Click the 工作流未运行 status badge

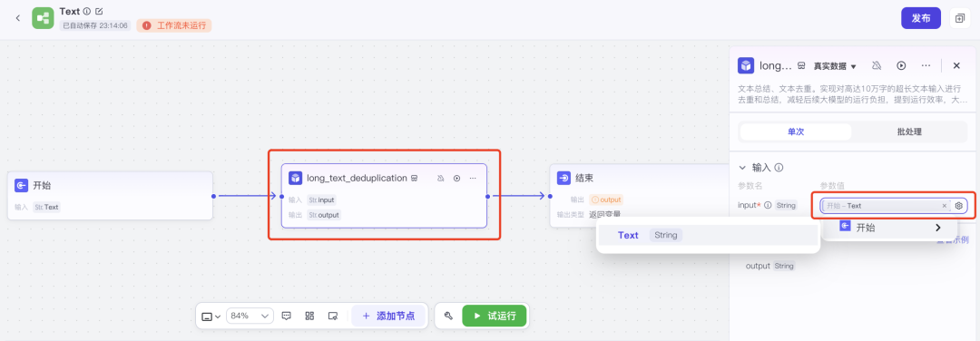tap(173, 25)
